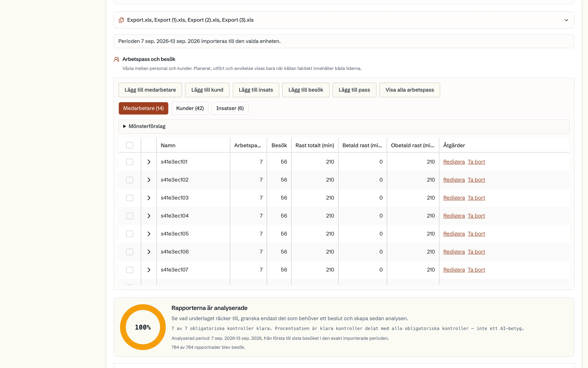Viewport: 588px width, 368px height.
Task: Expand row s41e3ec106 with its chevron
Action: [x=149, y=252]
